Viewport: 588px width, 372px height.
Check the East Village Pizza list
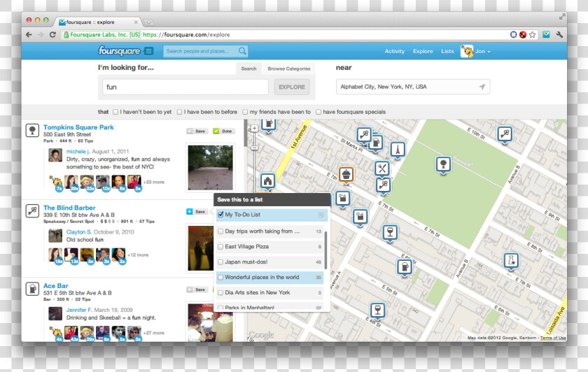[x=220, y=247]
